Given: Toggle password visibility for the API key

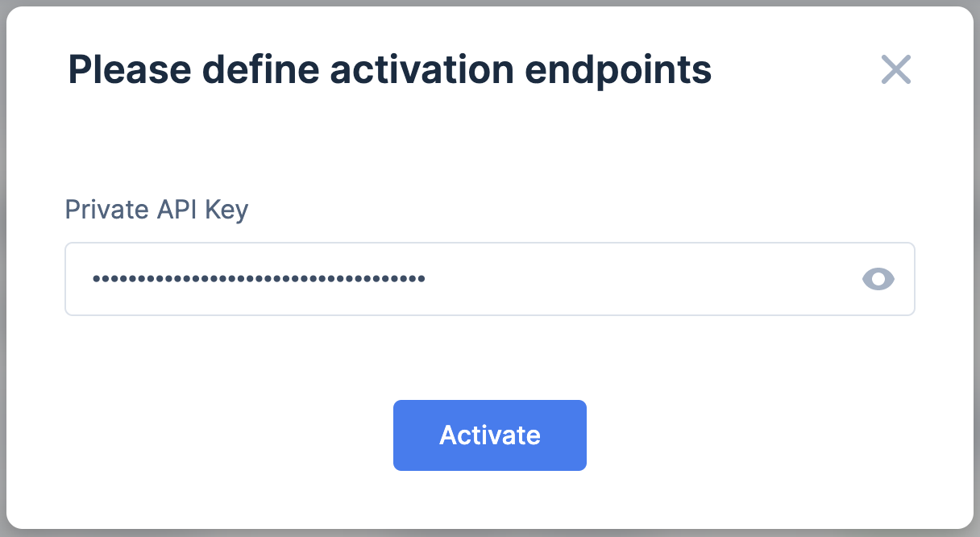Looking at the screenshot, I should 878,279.
